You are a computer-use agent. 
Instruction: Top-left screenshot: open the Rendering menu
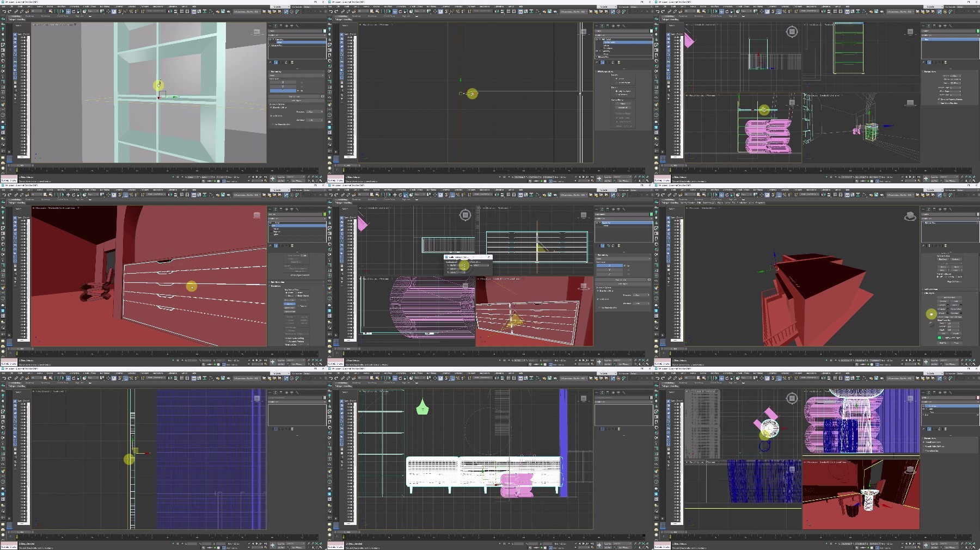point(105,7)
